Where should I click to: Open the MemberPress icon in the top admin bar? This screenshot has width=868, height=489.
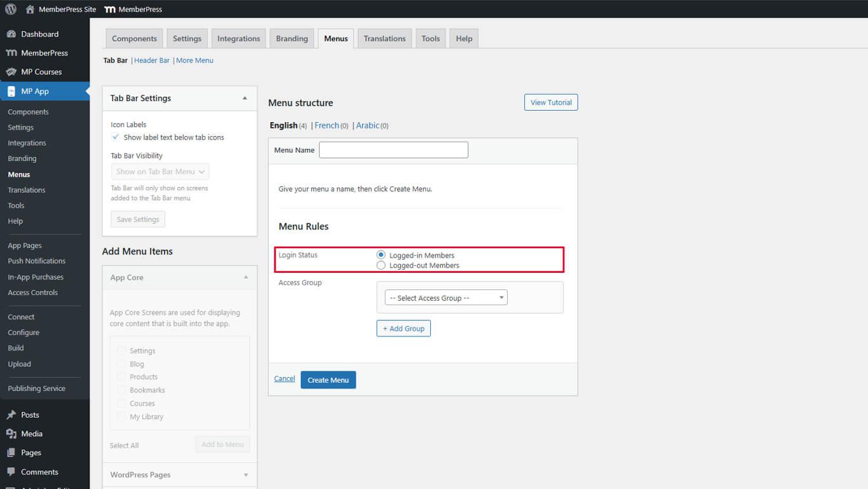point(109,9)
